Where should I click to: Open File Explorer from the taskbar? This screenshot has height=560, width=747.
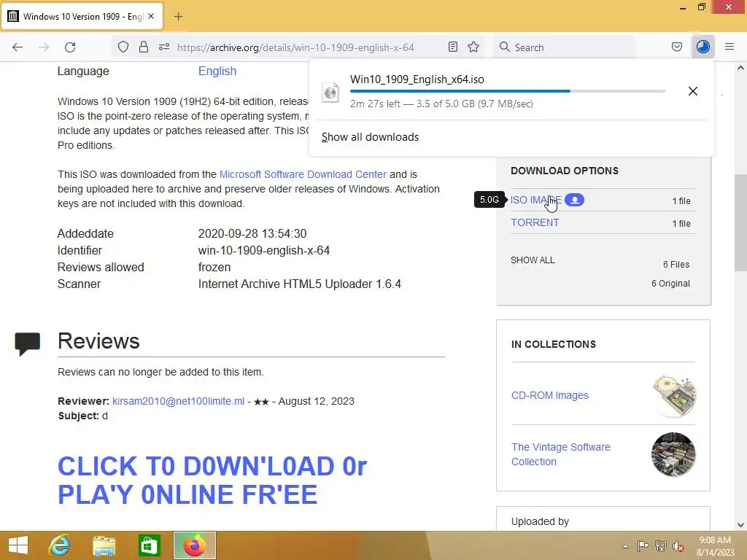pos(104,545)
